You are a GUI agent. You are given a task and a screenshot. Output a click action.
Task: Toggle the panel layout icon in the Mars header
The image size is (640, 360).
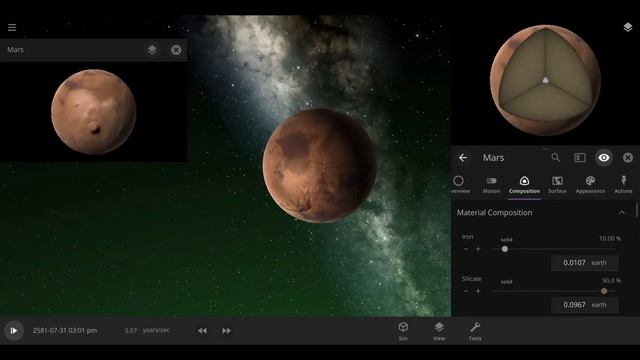pyautogui.click(x=580, y=158)
